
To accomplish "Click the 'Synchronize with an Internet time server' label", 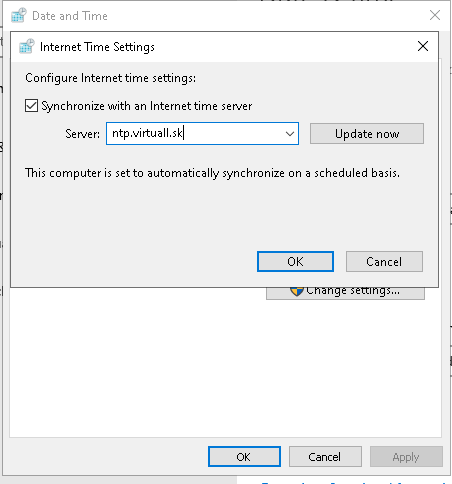I will click(x=147, y=106).
